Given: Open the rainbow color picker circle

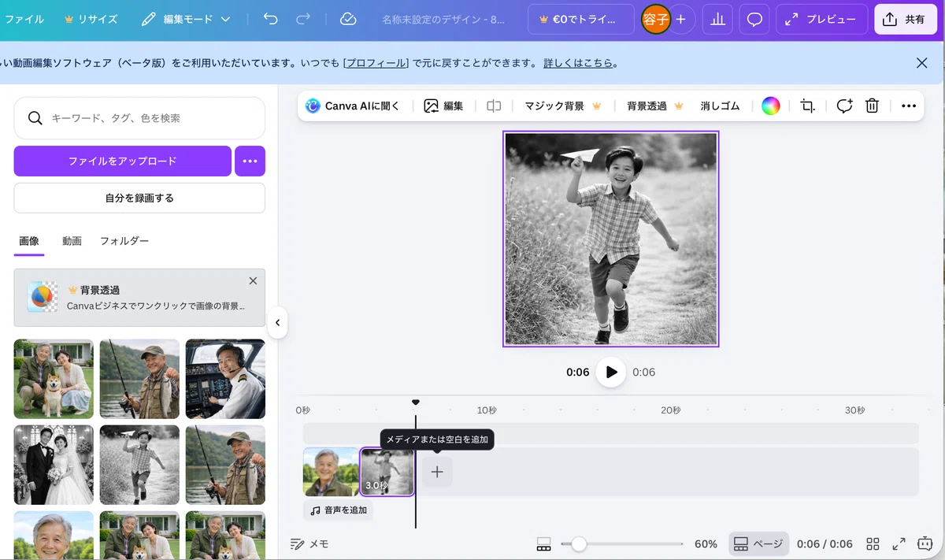Looking at the screenshot, I should click(771, 106).
